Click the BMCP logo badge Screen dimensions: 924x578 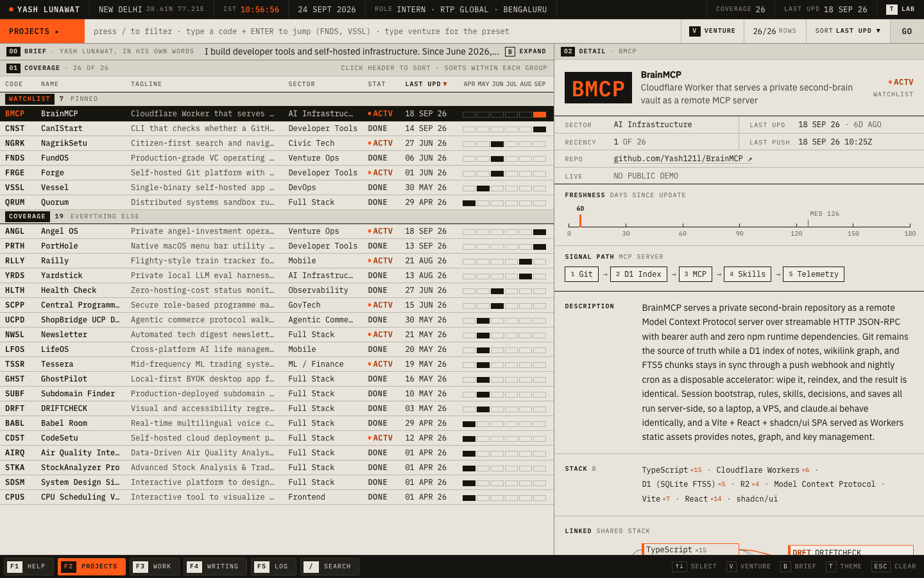pyautogui.click(x=598, y=88)
